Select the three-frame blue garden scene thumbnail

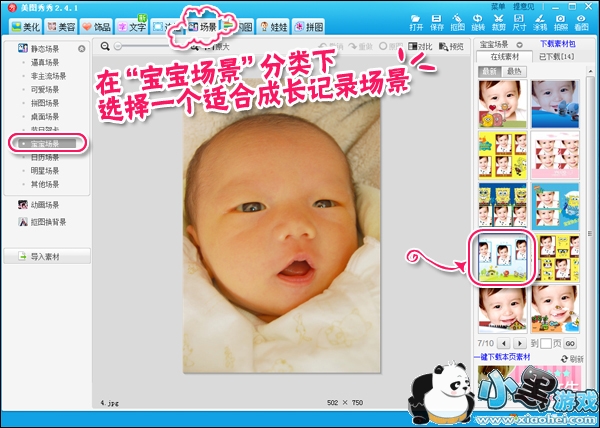click(502, 258)
